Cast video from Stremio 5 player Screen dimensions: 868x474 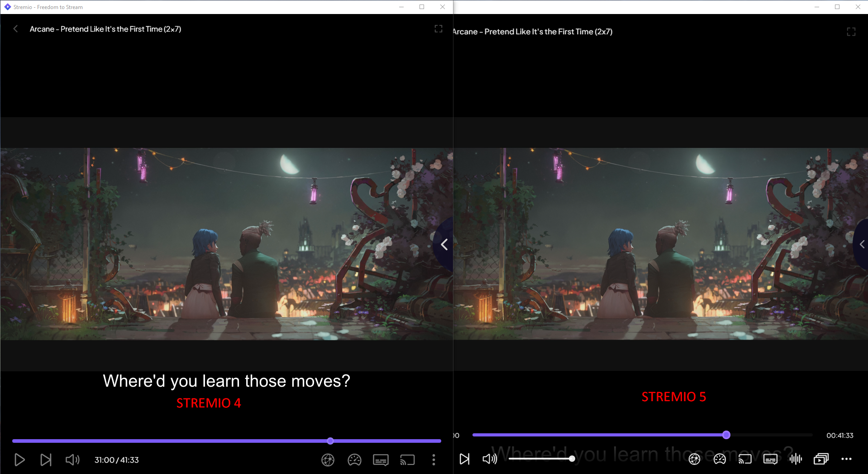click(745, 459)
